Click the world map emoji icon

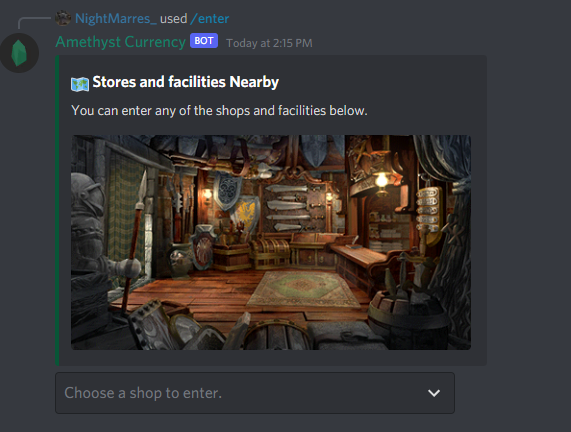[x=80, y=84]
